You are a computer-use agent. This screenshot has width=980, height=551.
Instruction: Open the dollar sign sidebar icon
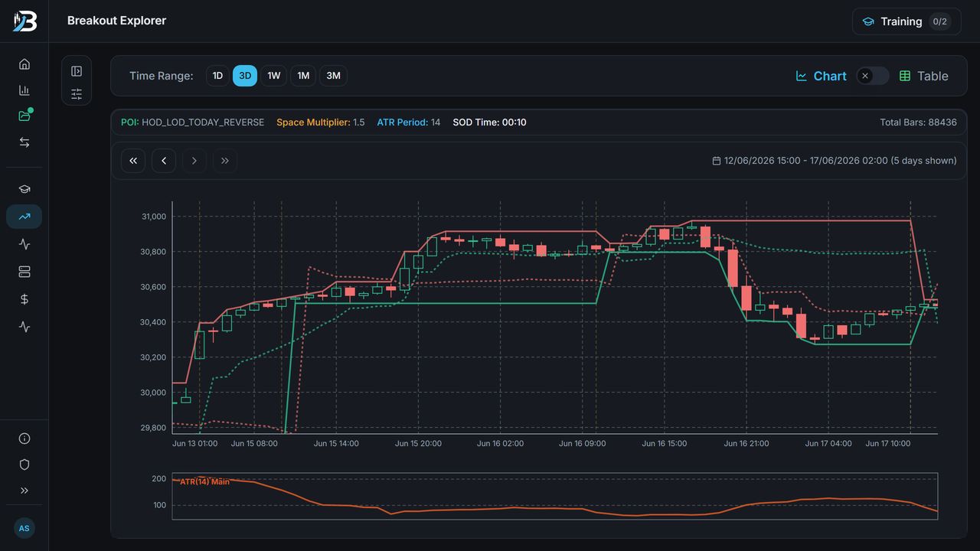(24, 299)
